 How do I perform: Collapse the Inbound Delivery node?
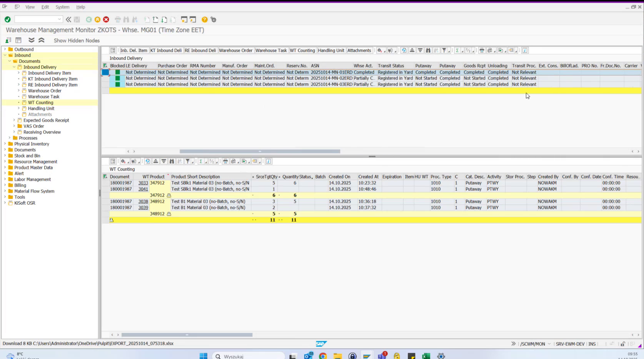coord(14,67)
